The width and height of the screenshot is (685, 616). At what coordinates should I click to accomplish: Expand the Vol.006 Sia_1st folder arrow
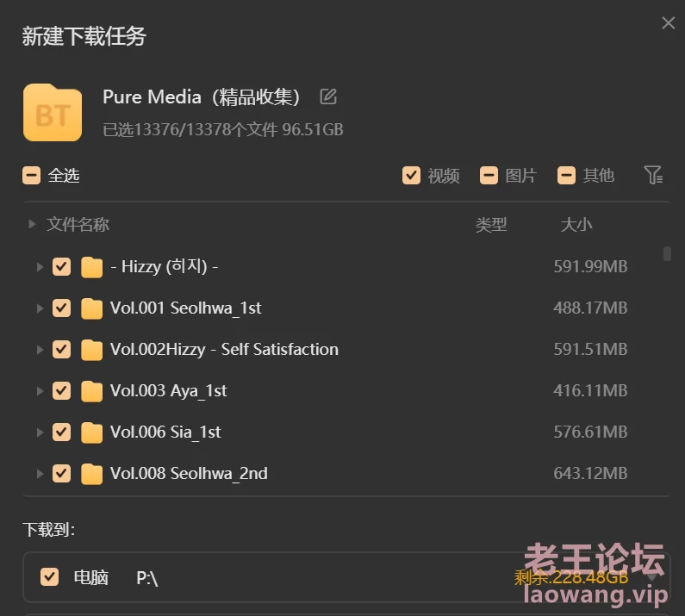coord(40,432)
